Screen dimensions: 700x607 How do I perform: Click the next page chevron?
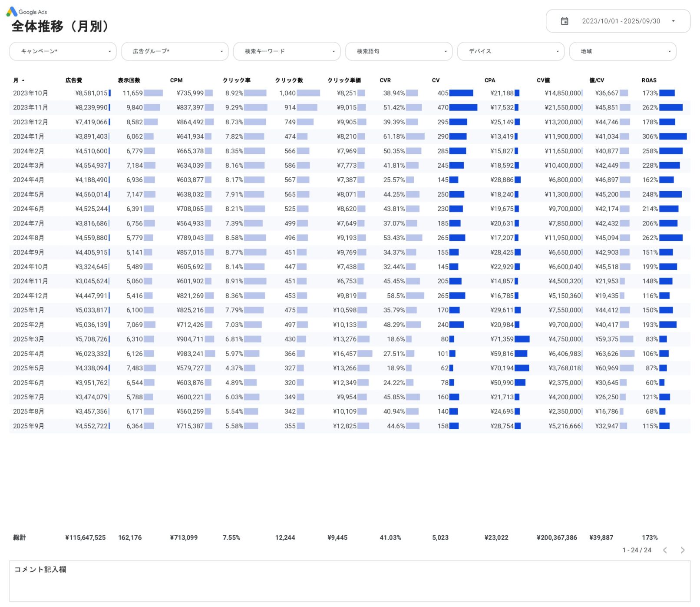point(682,550)
